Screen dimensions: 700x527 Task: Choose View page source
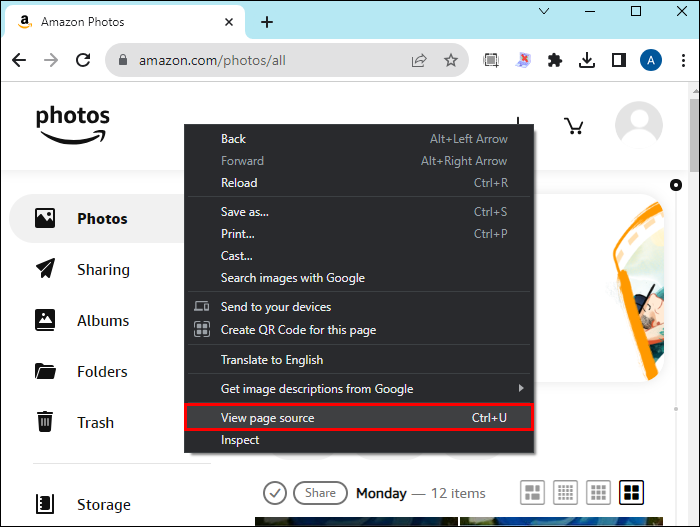[359, 418]
